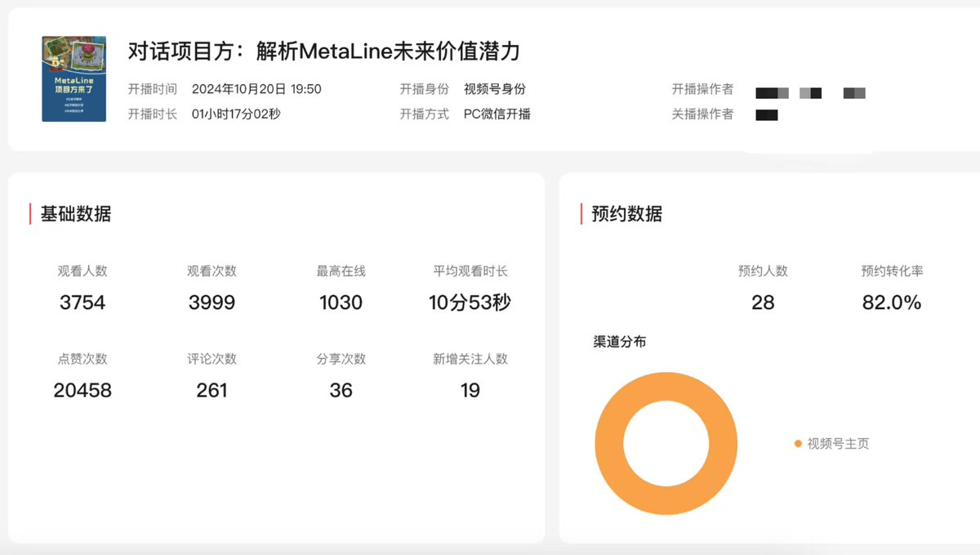Click the 评论次数 value 261
The height and width of the screenshot is (555, 980).
212,390
